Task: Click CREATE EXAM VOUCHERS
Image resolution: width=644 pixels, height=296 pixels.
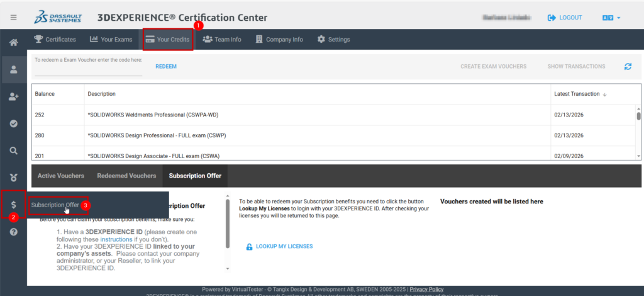Action: [493, 66]
